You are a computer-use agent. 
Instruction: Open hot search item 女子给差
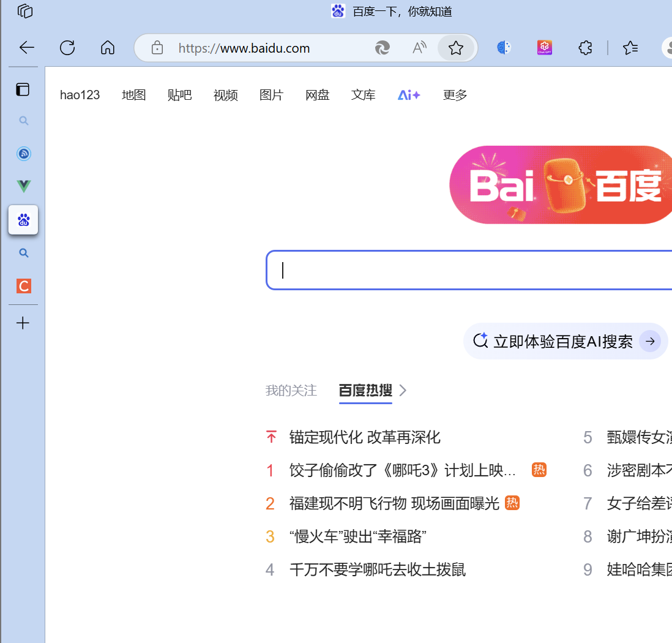click(x=639, y=503)
